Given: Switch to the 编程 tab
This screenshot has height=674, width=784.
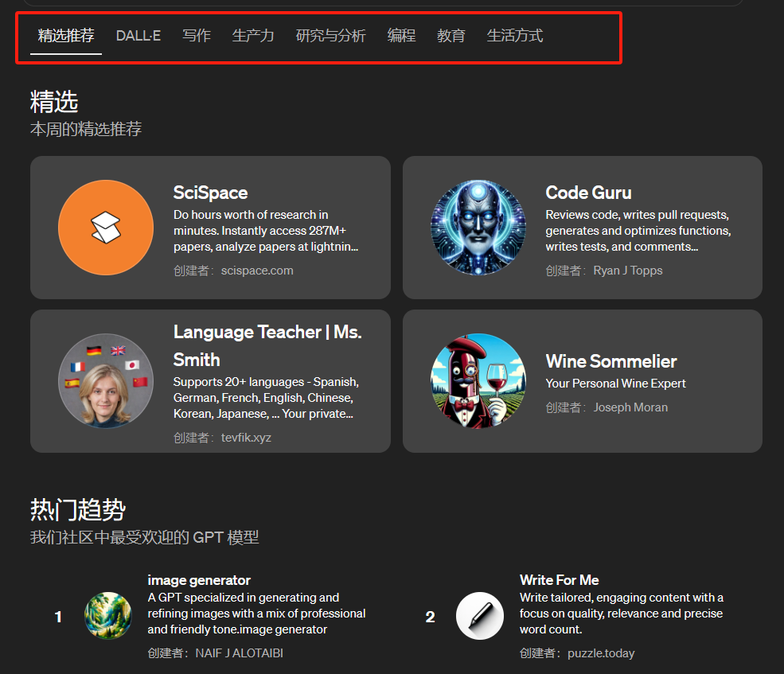Looking at the screenshot, I should (401, 36).
